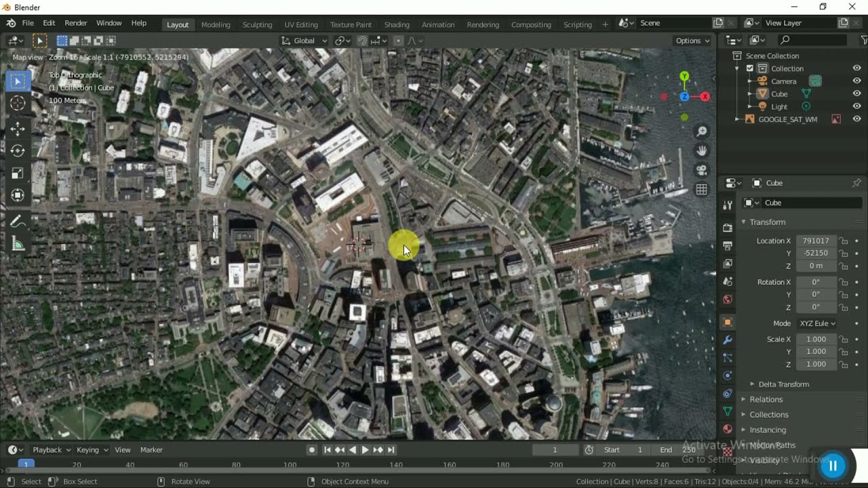Click the Blender logo menu icon
The width and height of the screenshot is (868, 488).
(x=11, y=23)
